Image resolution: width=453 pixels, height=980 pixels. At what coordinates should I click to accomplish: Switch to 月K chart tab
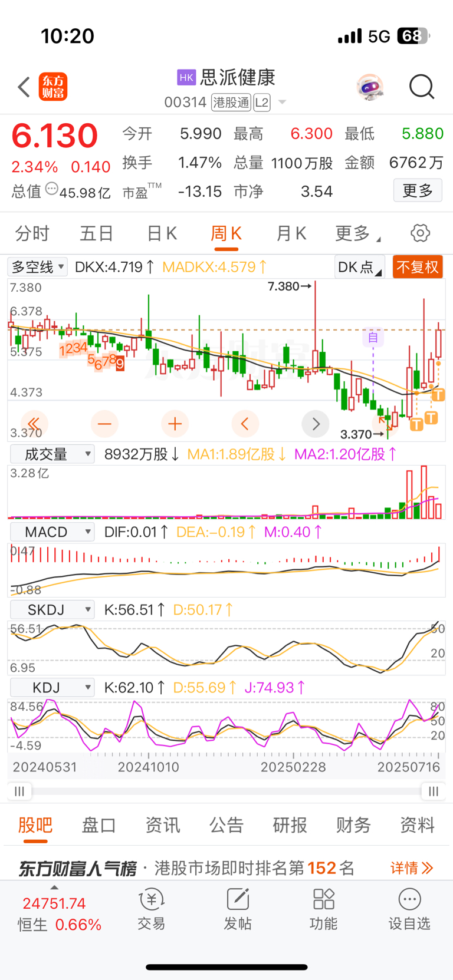pyautogui.click(x=291, y=233)
